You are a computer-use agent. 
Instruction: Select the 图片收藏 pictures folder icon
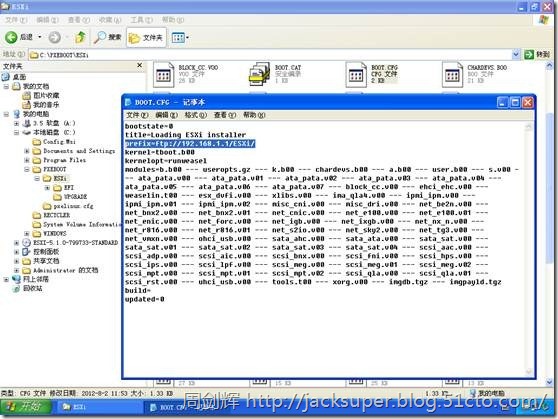pyautogui.click(x=26, y=95)
